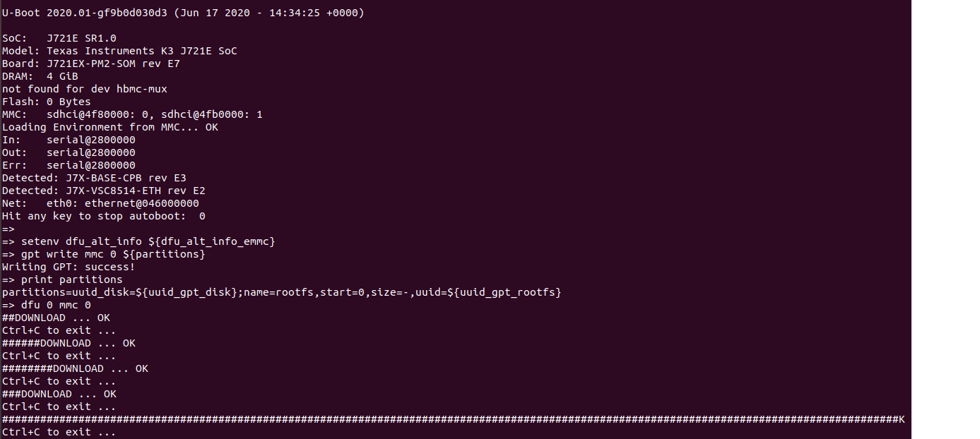980x439 pixels.
Task: Click the 'SoC: J721E SR1.0' line
Action: point(59,38)
